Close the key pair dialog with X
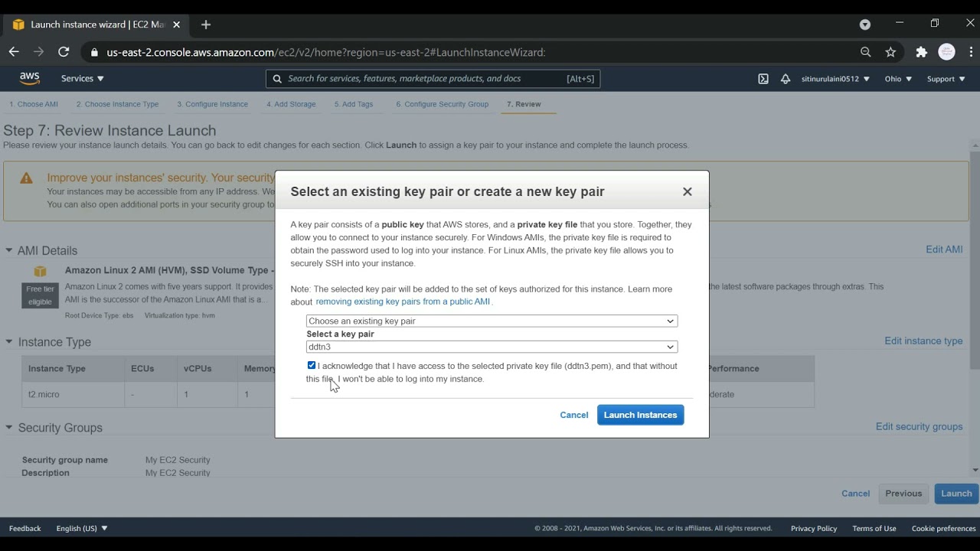This screenshot has width=980, height=551. click(x=688, y=192)
